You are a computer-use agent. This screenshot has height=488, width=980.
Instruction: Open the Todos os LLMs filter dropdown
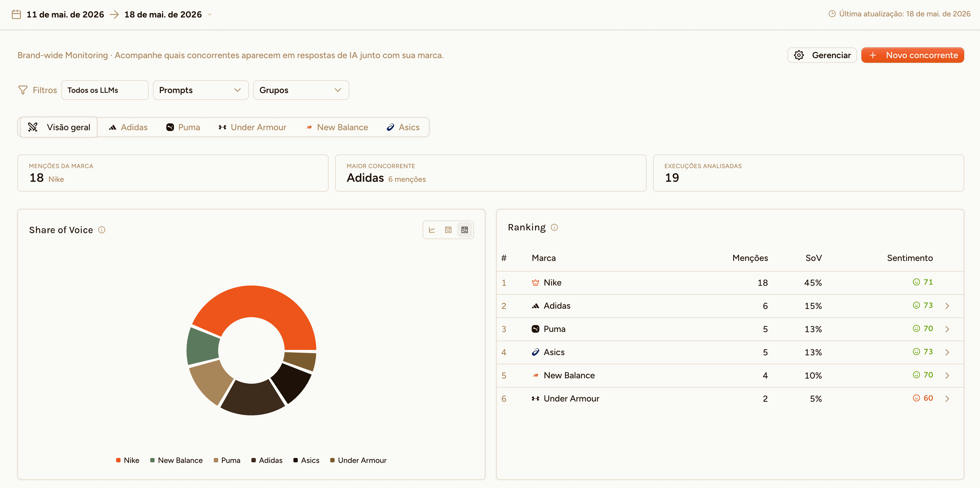105,90
